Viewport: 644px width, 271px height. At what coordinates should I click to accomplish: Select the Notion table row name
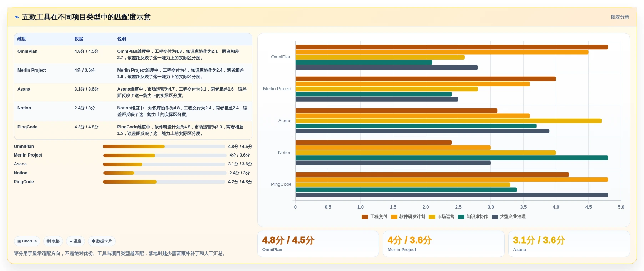coord(24,108)
